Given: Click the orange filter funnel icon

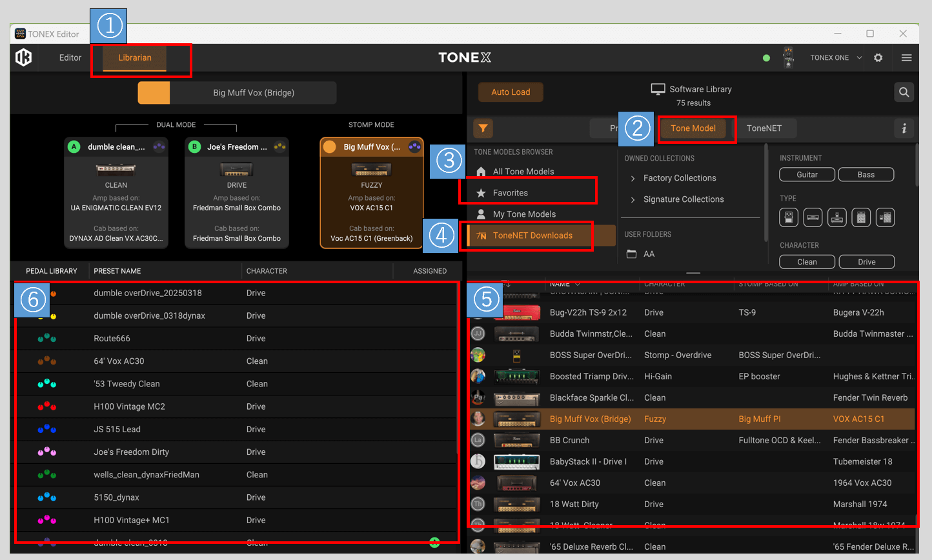Looking at the screenshot, I should (483, 128).
